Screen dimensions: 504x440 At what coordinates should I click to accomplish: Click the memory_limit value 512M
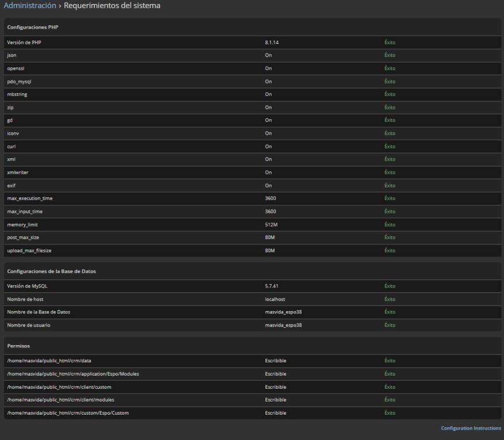point(270,224)
